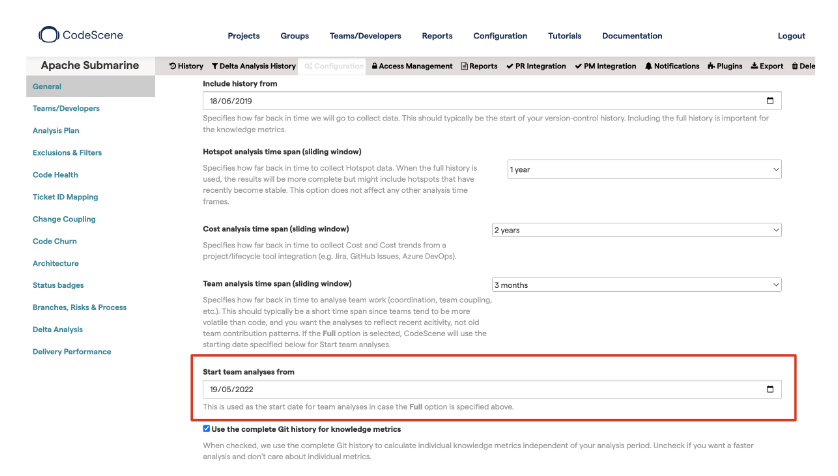Open Projects in the top menu

243,36
